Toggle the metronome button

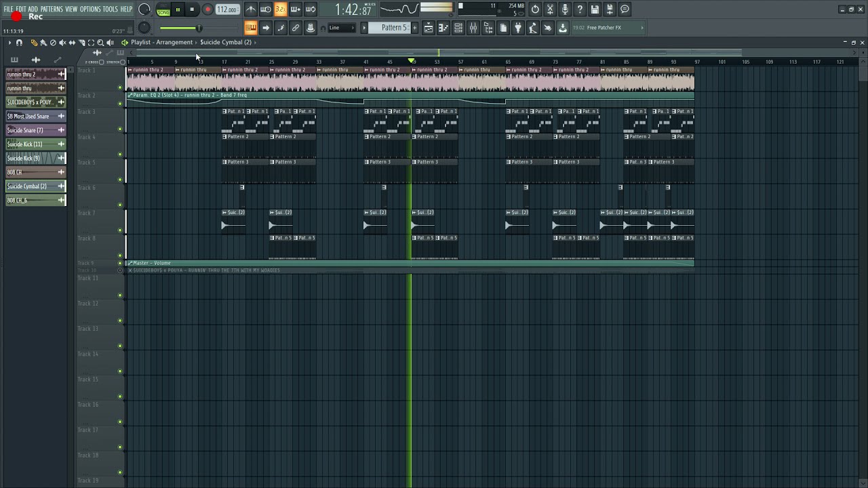coord(251,9)
